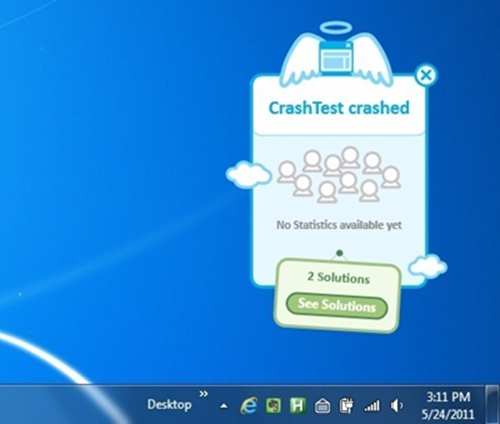Expand the Desktop toolbar chevron

[203, 394]
